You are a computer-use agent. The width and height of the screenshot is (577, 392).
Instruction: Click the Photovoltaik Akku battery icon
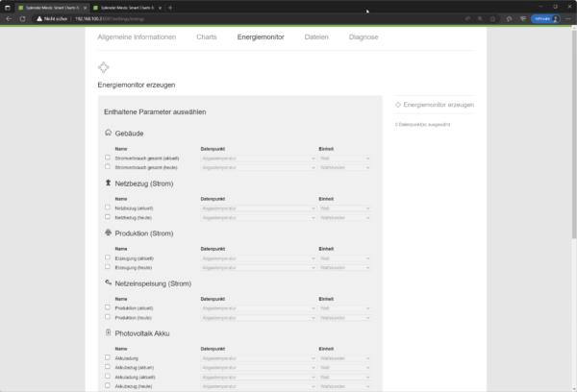pos(108,332)
